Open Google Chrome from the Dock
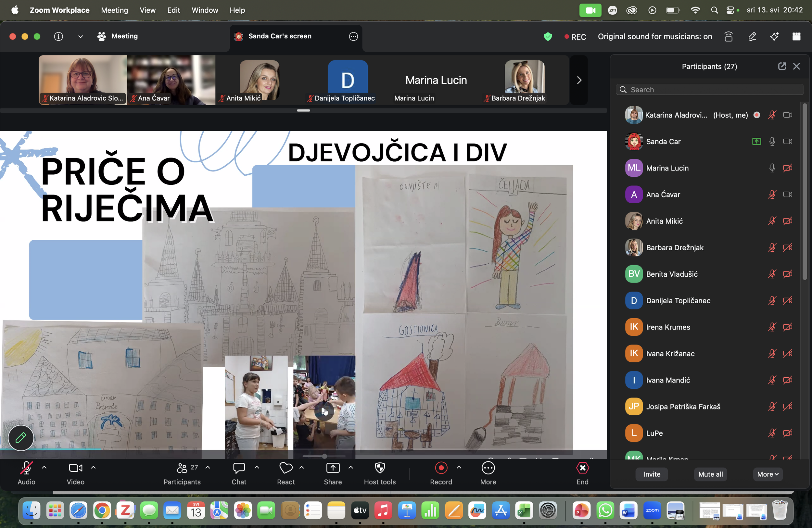This screenshot has width=812, height=528. (102, 510)
